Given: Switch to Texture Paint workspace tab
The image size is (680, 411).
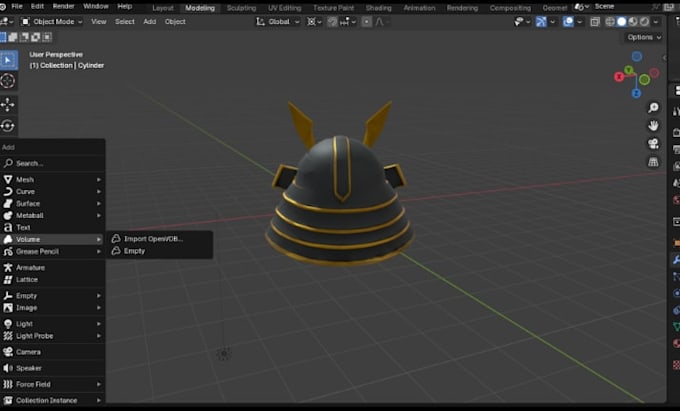Looking at the screenshot, I should coord(333,8).
